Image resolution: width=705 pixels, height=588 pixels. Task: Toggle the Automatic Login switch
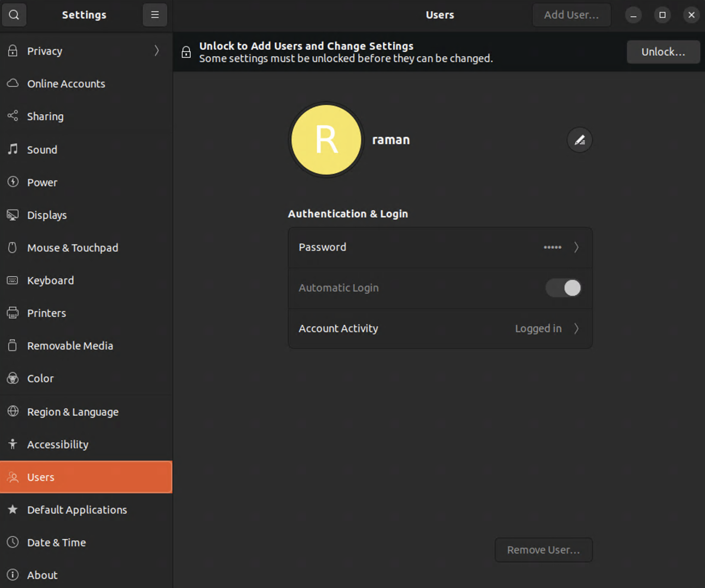[x=563, y=288]
